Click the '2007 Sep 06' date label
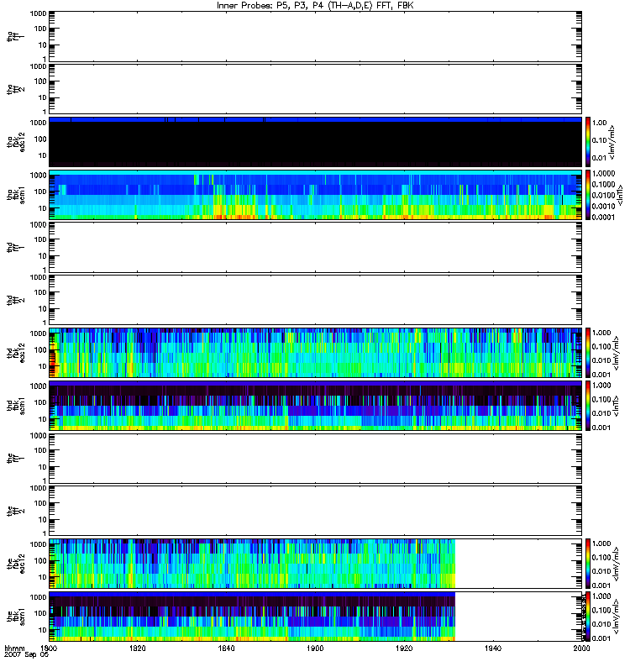 tap(27, 655)
